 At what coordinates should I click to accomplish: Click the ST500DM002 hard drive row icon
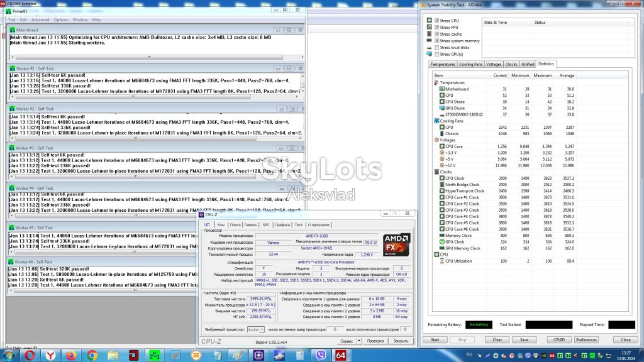click(x=442, y=114)
